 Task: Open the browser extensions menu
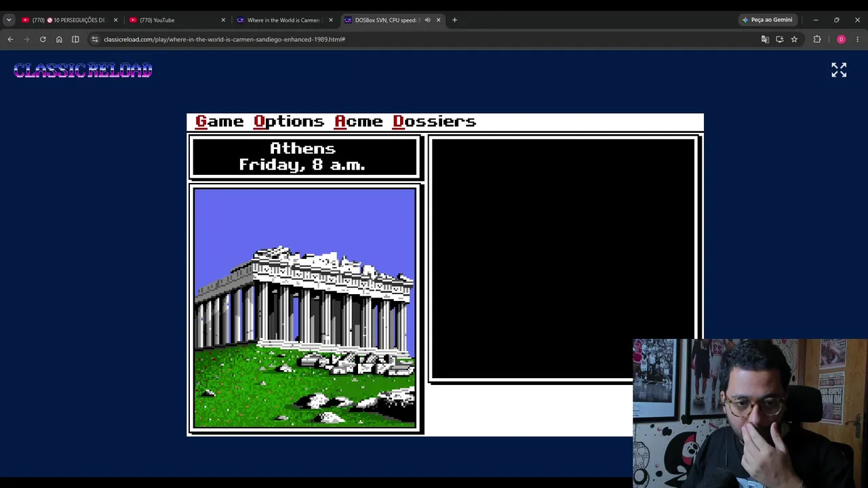pyautogui.click(x=817, y=39)
